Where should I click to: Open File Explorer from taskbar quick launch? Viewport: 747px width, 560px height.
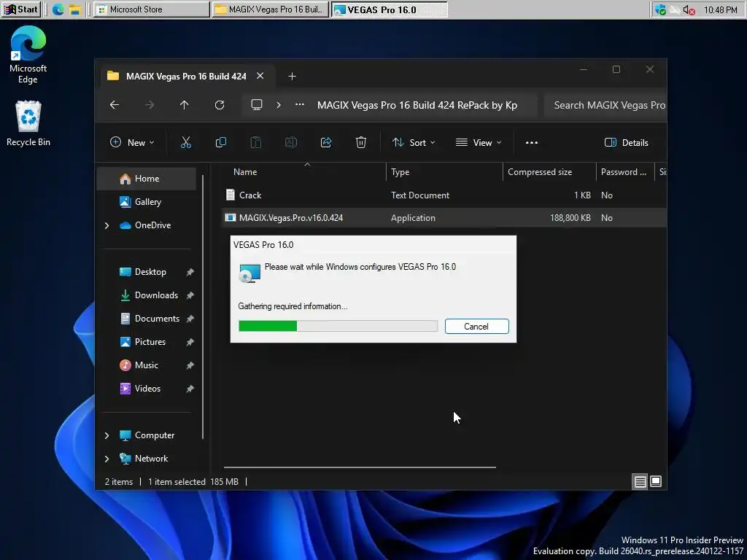click(x=75, y=9)
